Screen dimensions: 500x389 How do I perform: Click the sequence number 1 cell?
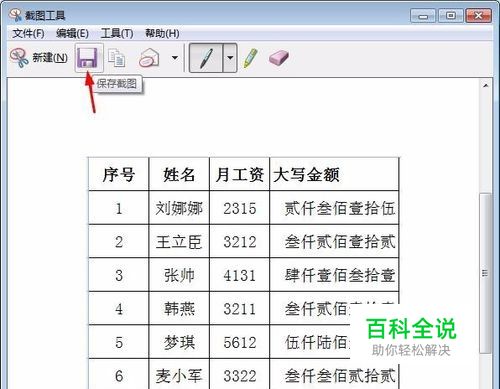point(119,208)
